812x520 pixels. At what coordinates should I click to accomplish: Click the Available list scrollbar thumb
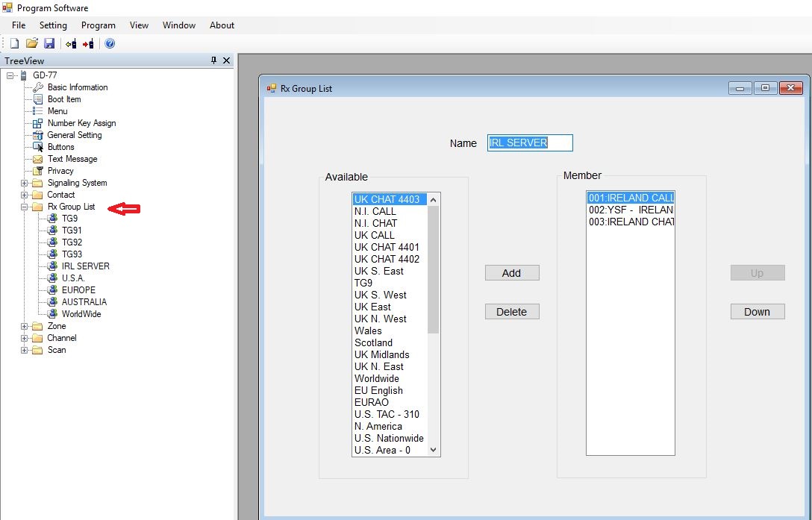[434, 269]
